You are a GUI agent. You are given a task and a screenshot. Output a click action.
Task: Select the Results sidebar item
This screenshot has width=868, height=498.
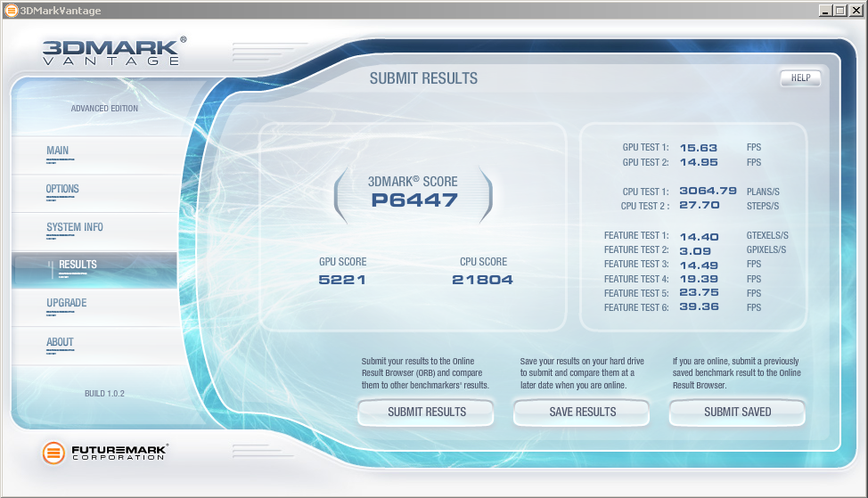pyautogui.click(x=78, y=265)
